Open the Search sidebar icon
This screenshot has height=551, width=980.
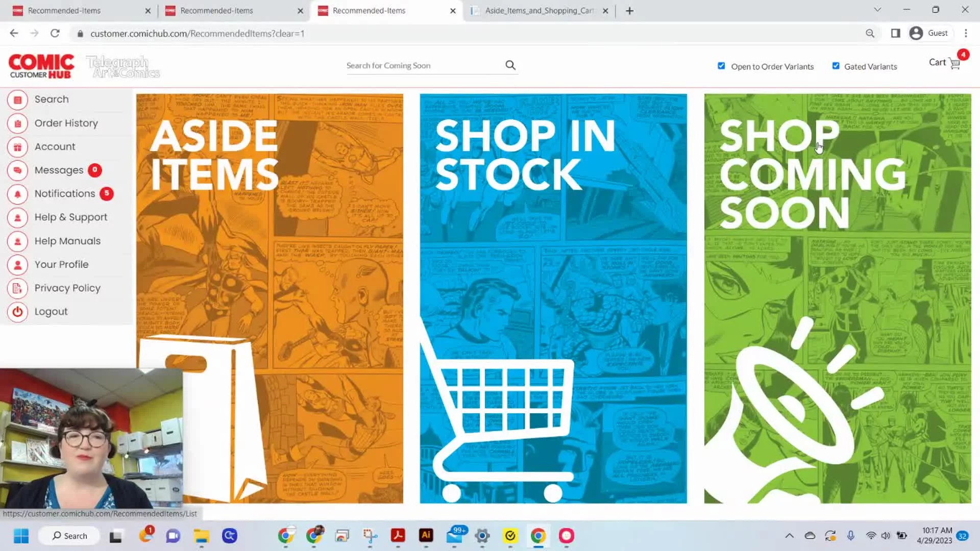tap(17, 99)
